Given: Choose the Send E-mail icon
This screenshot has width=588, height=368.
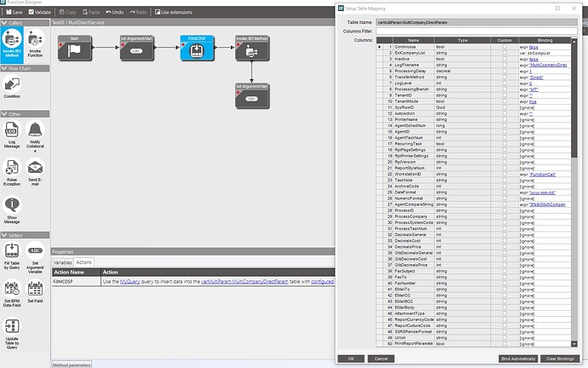Looking at the screenshot, I should click(x=35, y=172).
